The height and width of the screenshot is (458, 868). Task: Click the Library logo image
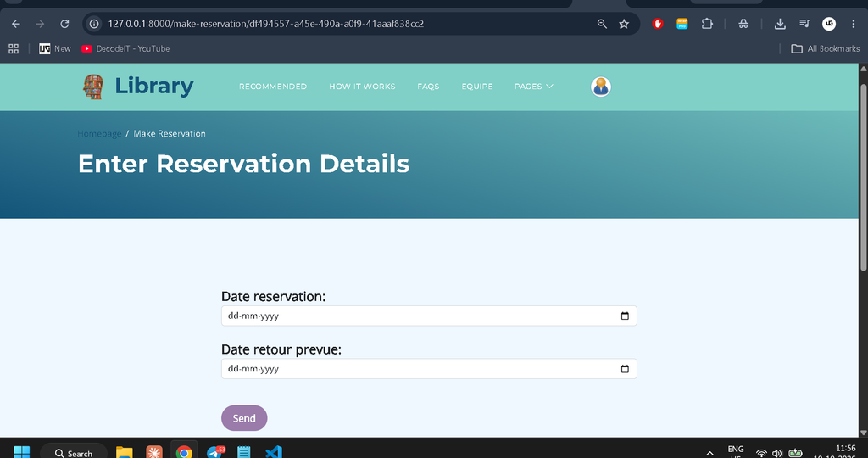click(93, 87)
